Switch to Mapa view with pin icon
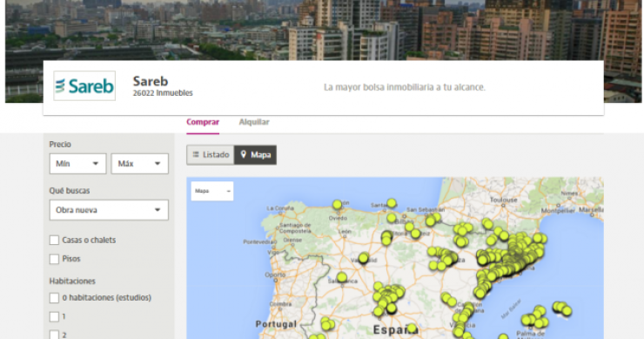Screen dimensions: 644x339 (256, 155)
